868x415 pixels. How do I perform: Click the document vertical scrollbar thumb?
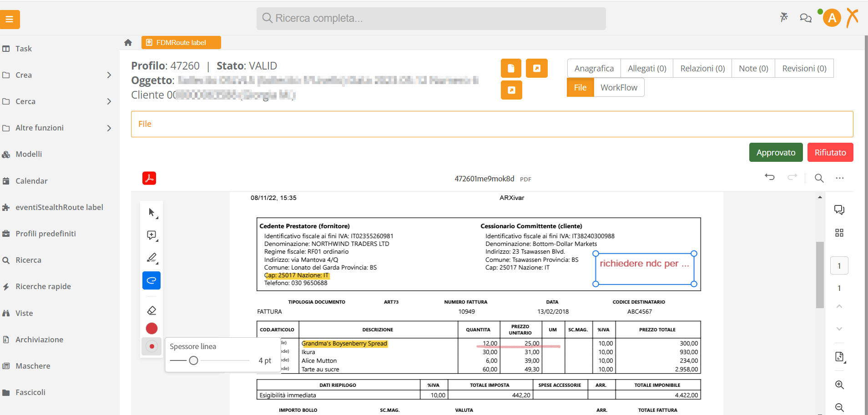820,275
